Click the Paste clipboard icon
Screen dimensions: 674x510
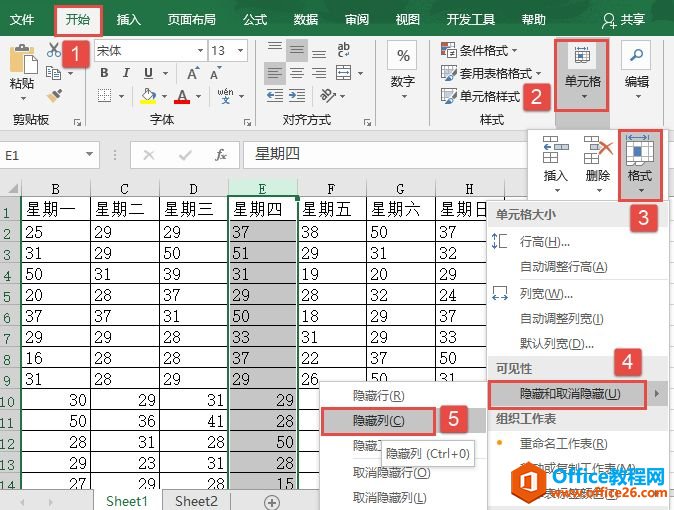pos(23,58)
